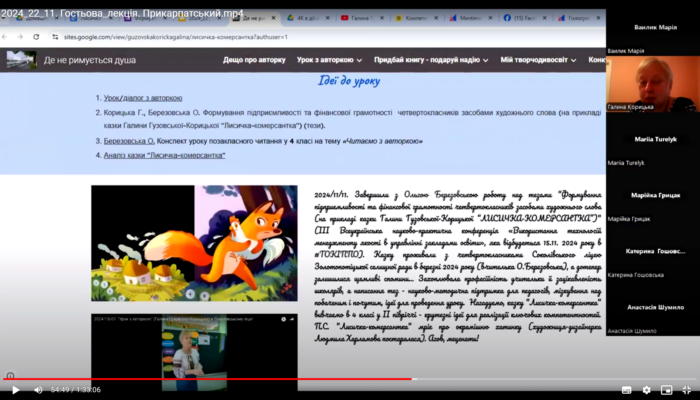Open 'Аналіз казки Лисичка-комерсантка' link
The image size is (700, 400).
(165, 155)
